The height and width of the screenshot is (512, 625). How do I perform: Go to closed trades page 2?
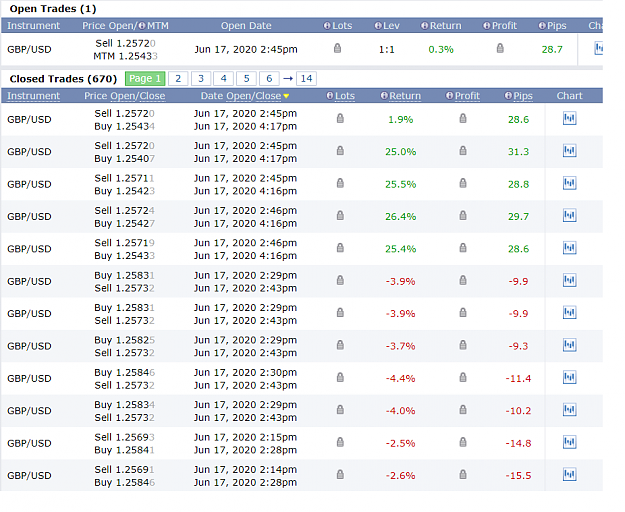(x=178, y=78)
